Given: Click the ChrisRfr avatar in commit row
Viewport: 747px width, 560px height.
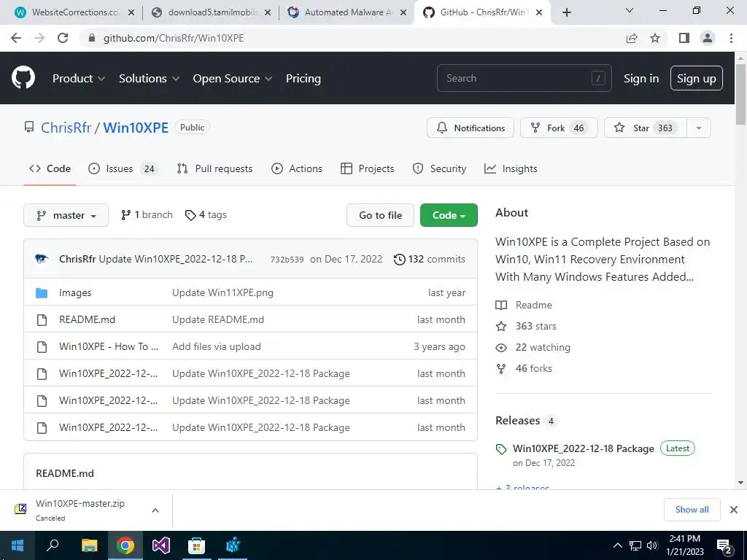Looking at the screenshot, I should point(42,259).
